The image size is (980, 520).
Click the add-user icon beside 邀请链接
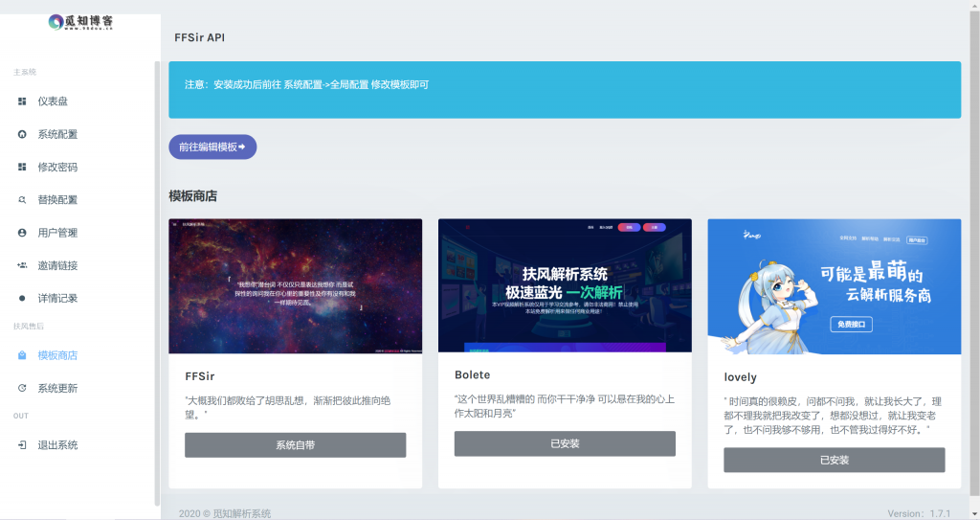tap(22, 265)
